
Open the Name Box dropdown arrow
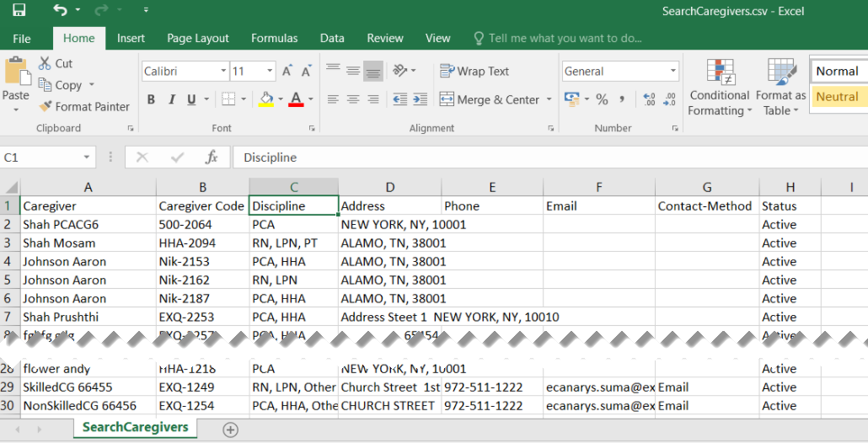[x=88, y=157]
